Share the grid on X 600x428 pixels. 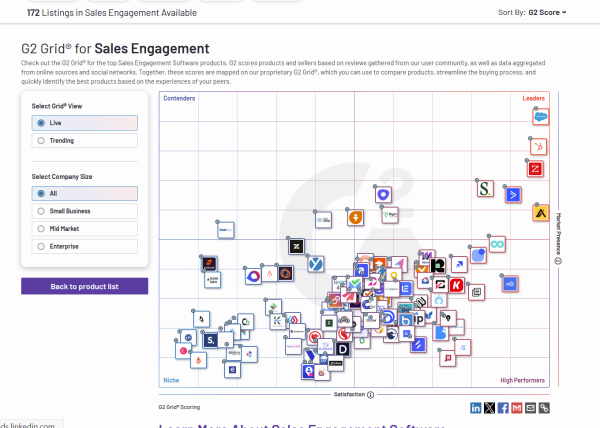pyautogui.click(x=489, y=408)
